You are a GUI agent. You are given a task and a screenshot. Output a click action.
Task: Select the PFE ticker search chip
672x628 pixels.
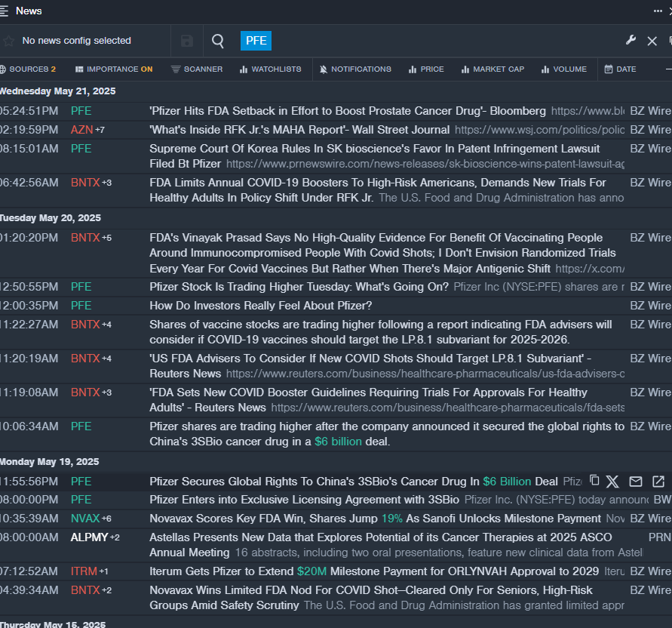click(256, 41)
